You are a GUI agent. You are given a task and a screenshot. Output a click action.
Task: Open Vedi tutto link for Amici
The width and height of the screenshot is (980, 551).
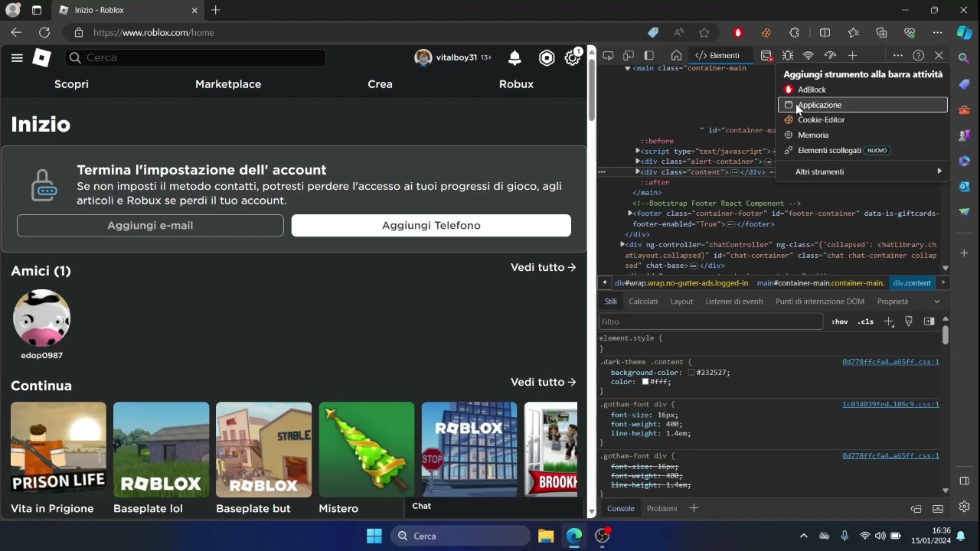(x=543, y=267)
